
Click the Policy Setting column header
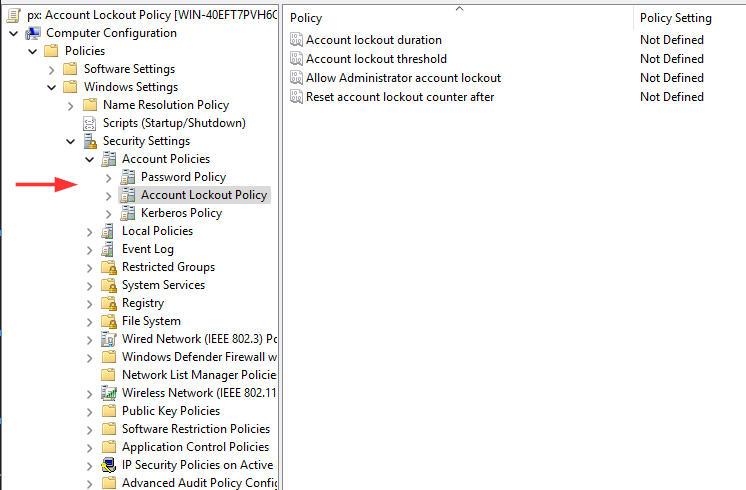[675, 18]
